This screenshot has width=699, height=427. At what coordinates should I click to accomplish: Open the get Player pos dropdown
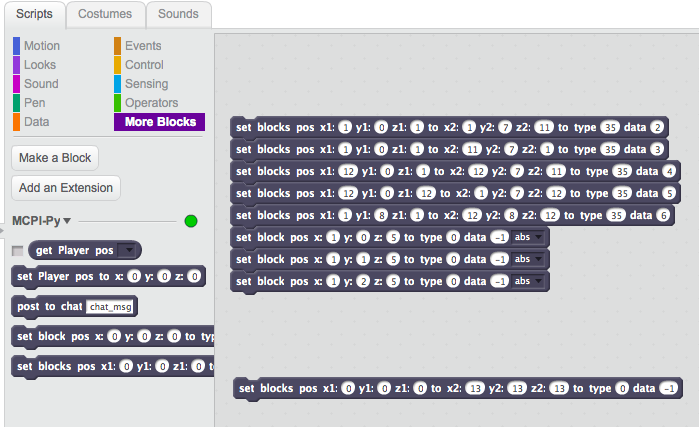[128, 250]
